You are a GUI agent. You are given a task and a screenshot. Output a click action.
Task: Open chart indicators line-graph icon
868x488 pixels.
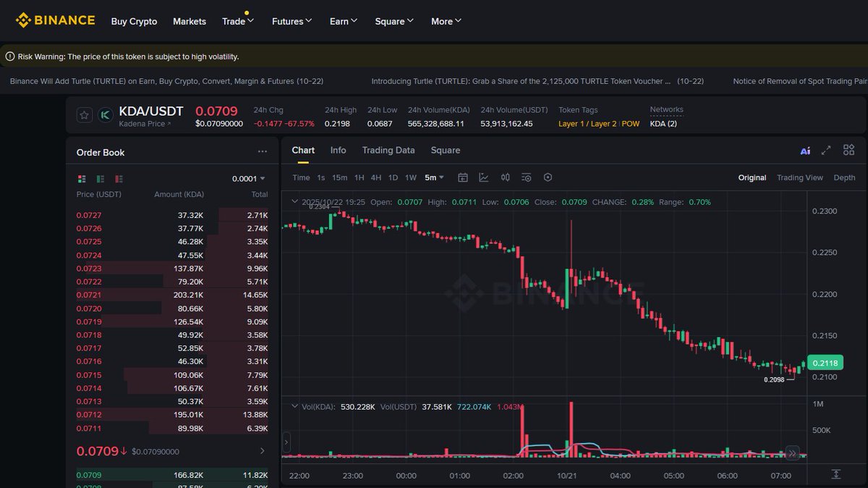point(484,177)
